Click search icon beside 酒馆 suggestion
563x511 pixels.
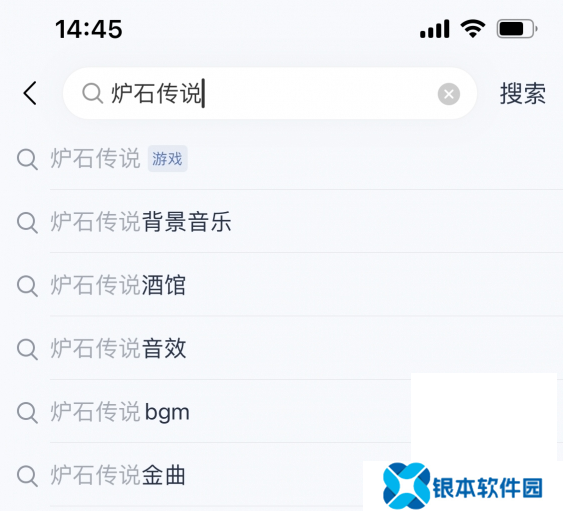(x=27, y=286)
